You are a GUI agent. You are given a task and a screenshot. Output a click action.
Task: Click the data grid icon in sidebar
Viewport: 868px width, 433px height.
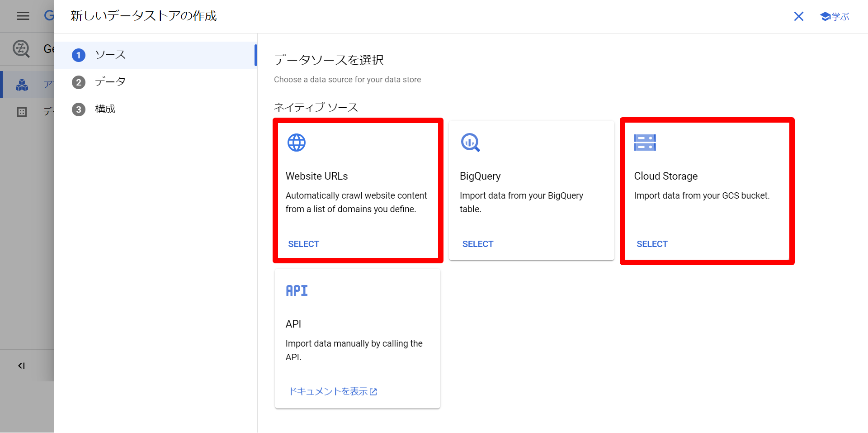[22, 112]
